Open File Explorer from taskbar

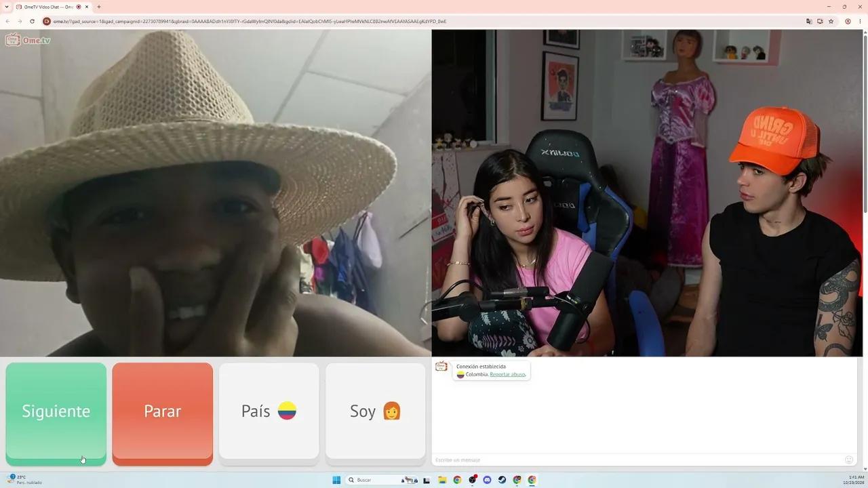(x=442, y=480)
